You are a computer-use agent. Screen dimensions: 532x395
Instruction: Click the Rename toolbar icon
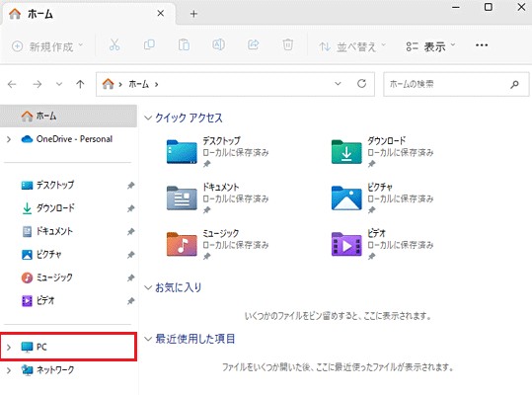pyautogui.click(x=218, y=44)
